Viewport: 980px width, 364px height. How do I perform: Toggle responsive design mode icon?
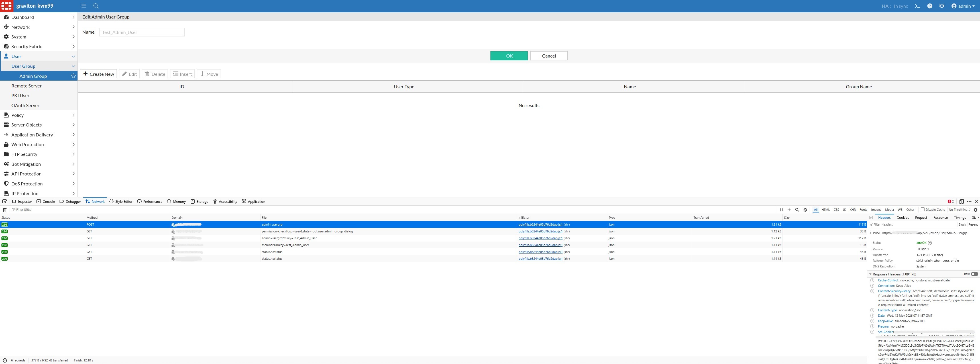tap(961, 202)
